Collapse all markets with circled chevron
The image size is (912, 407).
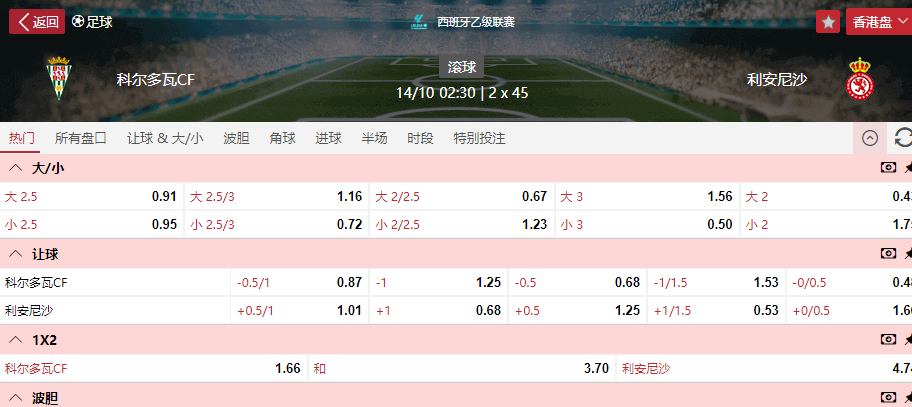869,138
